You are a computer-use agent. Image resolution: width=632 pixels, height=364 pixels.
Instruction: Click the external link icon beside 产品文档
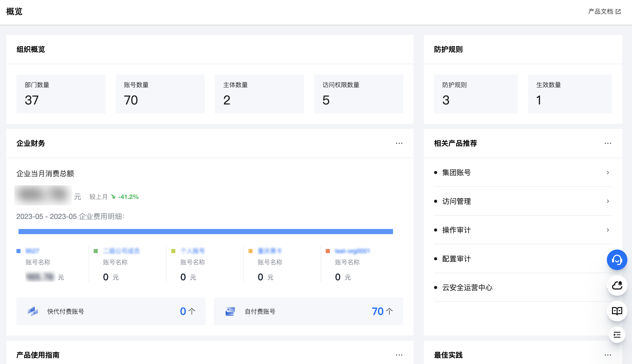pos(618,12)
